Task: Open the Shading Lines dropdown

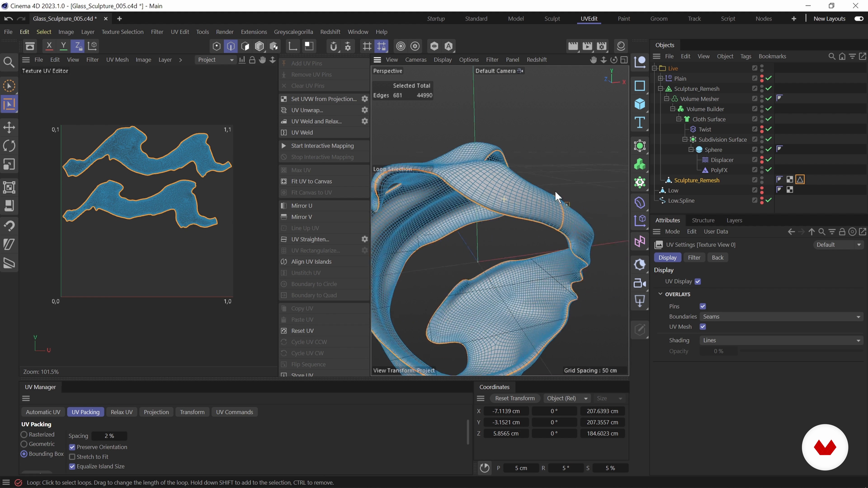Action: [781, 340]
